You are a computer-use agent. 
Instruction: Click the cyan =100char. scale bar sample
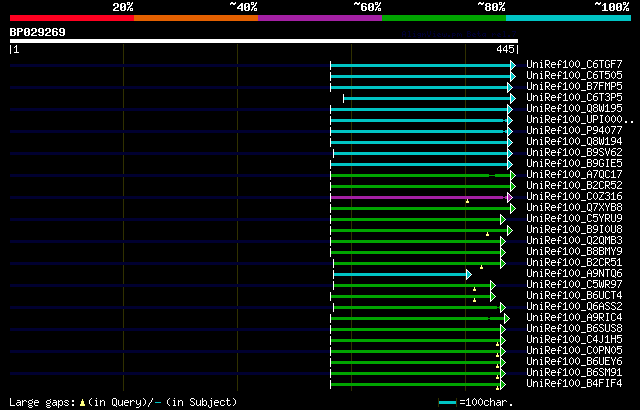[x=447, y=403]
